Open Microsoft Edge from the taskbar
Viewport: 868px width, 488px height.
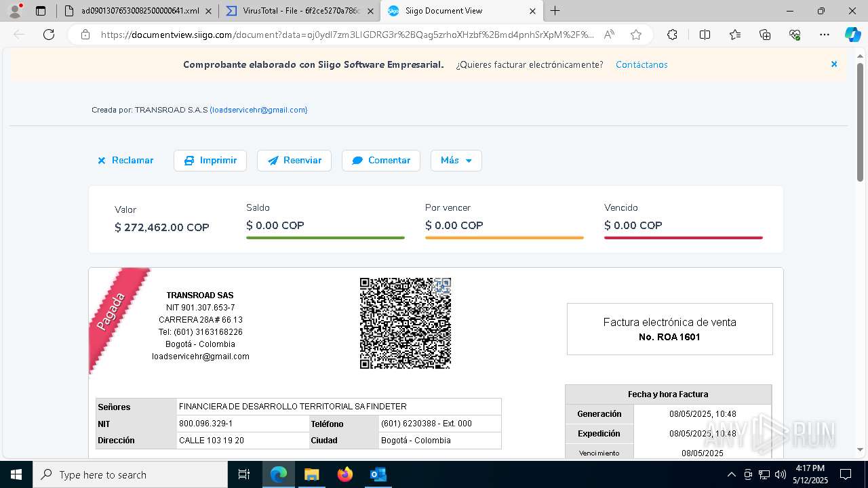coord(279,474)
